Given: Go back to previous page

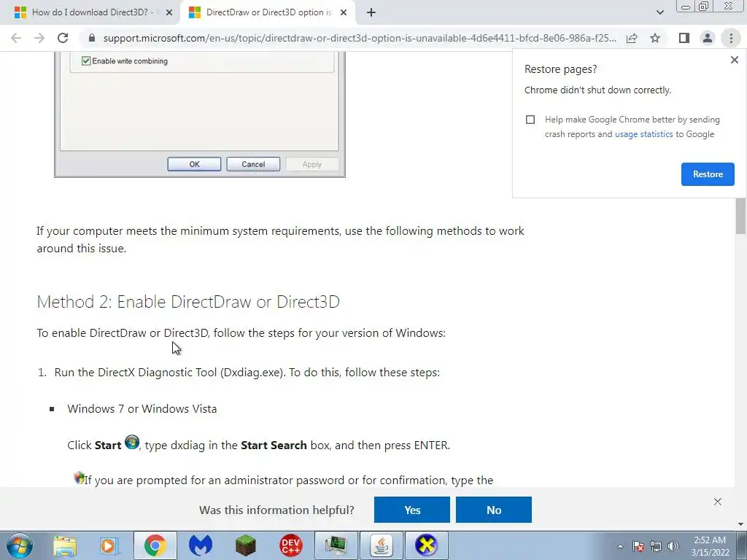Looking at the screenshot, I should point(16,38).
